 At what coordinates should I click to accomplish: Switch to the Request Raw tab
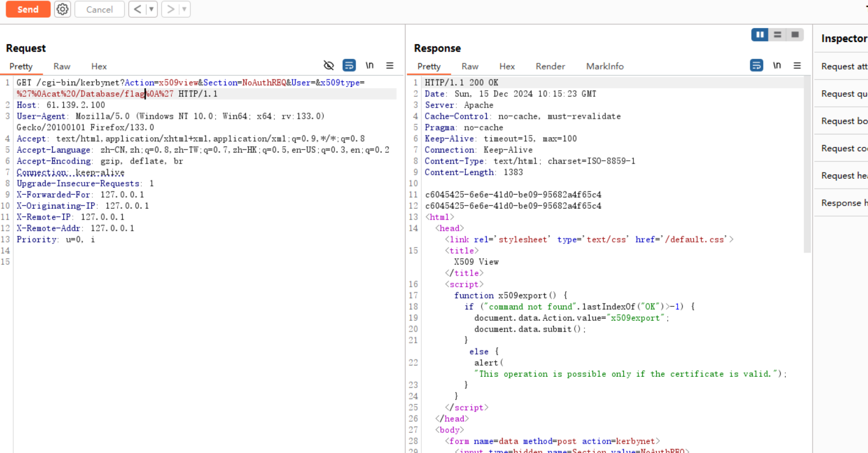click(x=62, y=66)
